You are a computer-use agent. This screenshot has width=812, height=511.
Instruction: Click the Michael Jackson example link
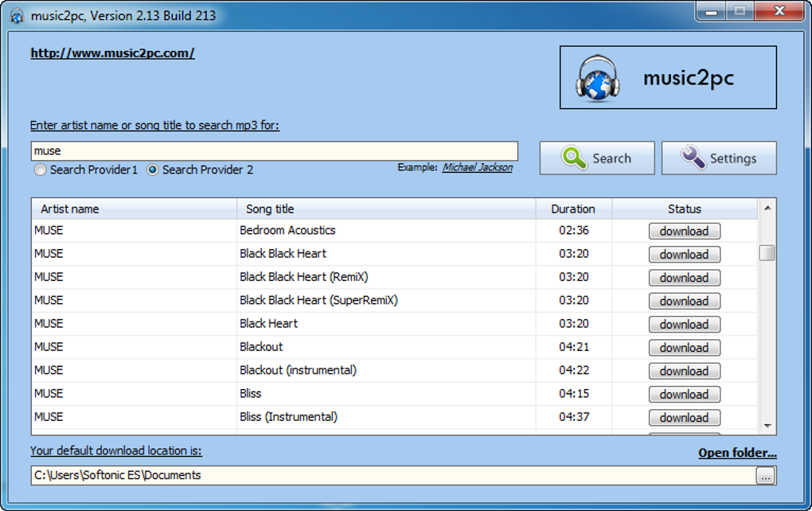click(x=478, y=167)
